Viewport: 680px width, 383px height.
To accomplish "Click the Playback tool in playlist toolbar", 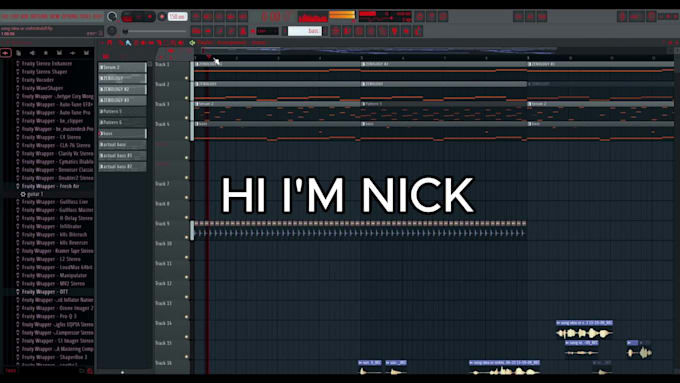I will 180,43.
